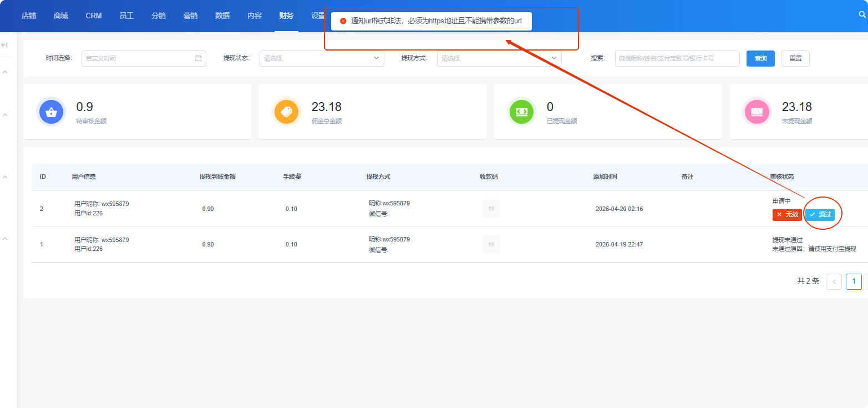
Task: Reject withdrawal with the red 无效 button
Action: (787, 214)
